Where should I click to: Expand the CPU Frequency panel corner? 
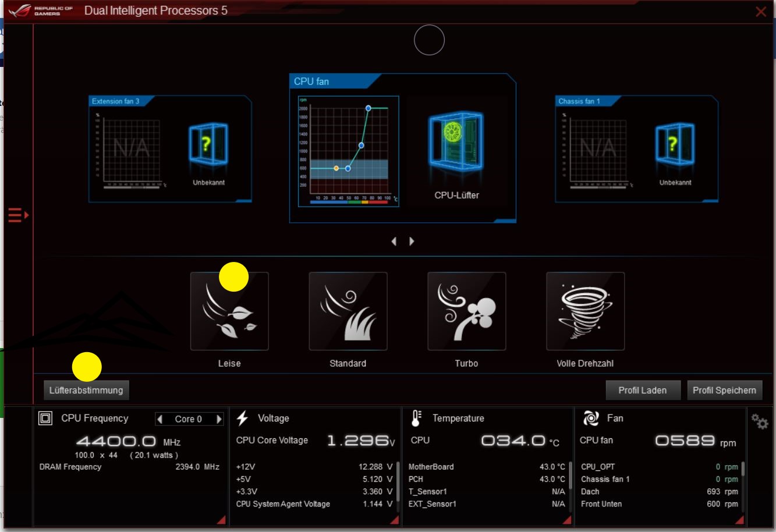tap(221, 520)
